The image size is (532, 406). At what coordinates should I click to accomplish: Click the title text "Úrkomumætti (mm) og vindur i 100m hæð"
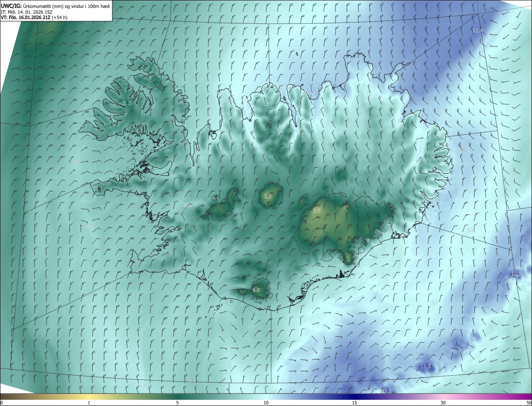[66, 6]
